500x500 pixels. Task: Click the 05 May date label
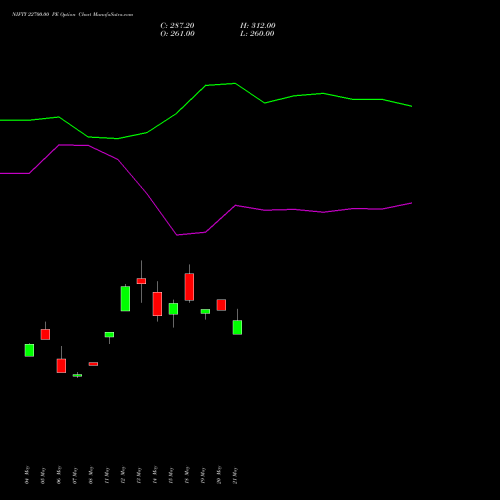[43, 475]
